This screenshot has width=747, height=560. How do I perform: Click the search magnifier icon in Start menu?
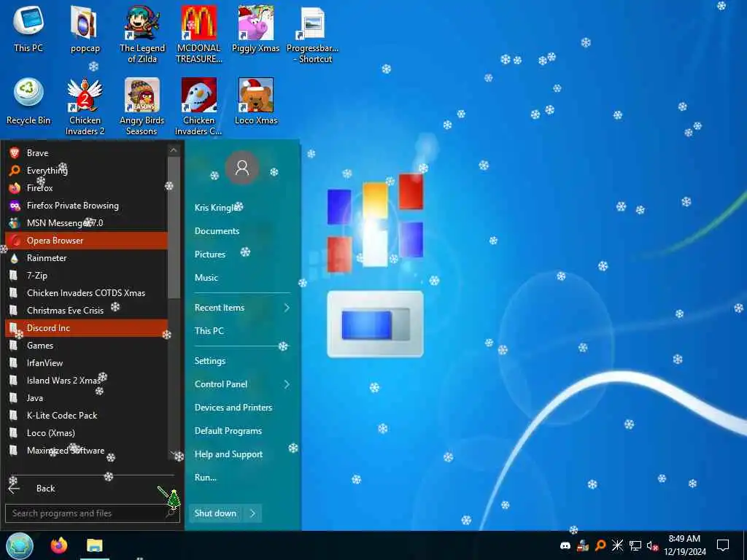(170, 513)
